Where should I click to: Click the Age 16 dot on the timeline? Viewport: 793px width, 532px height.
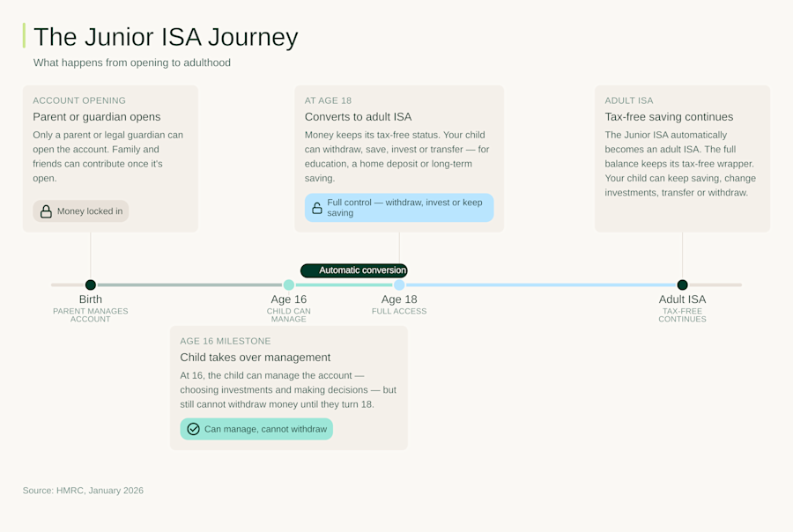pos(288,284)
